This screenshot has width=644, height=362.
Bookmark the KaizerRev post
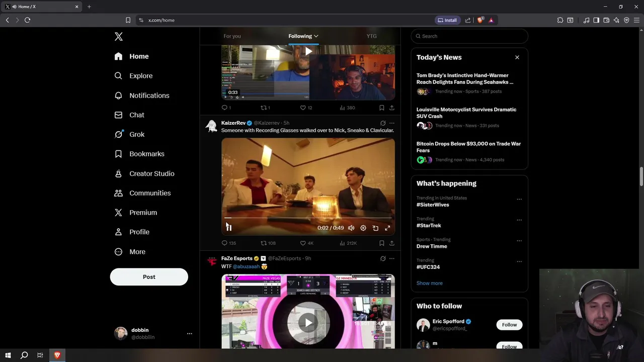[382, 243]
